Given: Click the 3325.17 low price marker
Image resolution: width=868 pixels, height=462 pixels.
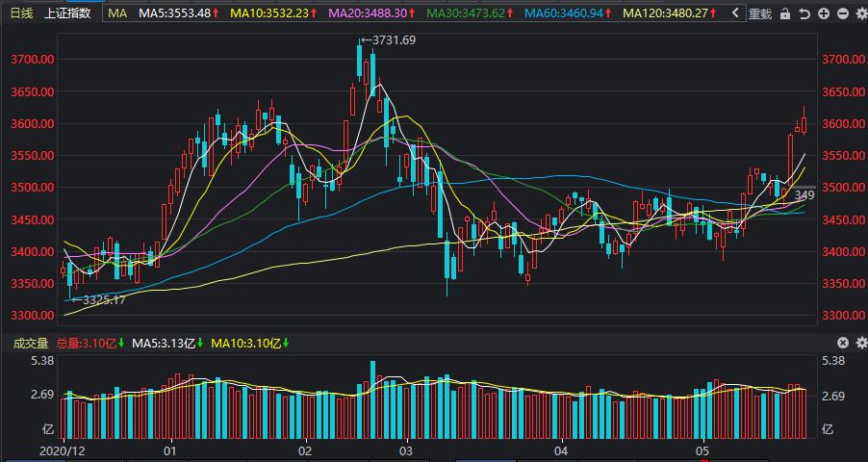Looking at the screenshot, I should [104, 300].
